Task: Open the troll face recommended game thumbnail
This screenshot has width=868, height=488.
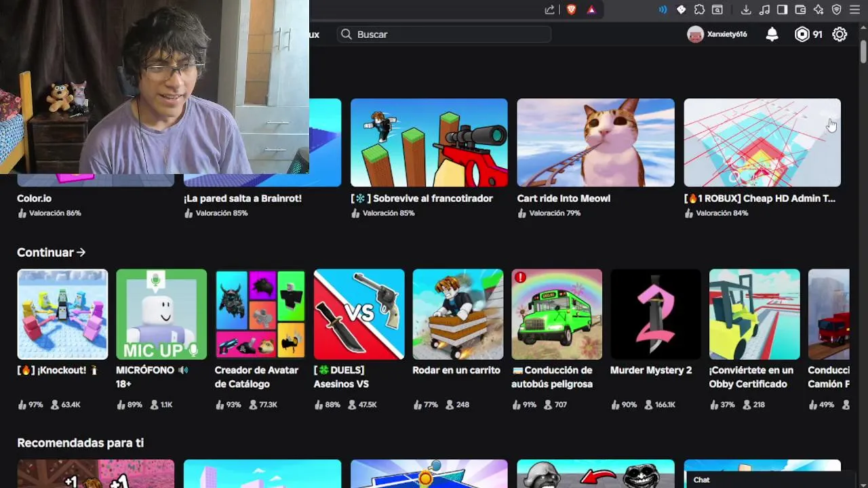Action: [x=595, y=474]
